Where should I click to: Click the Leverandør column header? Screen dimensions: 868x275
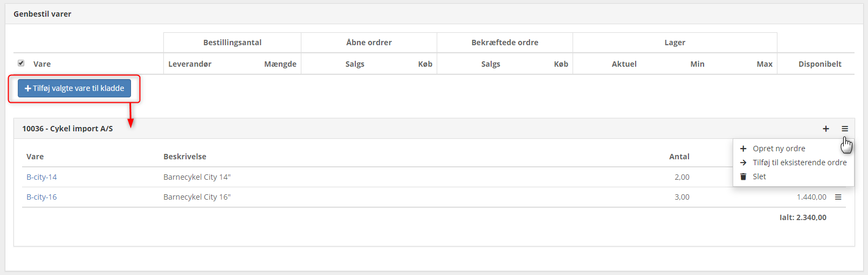[x=190, y=64]
